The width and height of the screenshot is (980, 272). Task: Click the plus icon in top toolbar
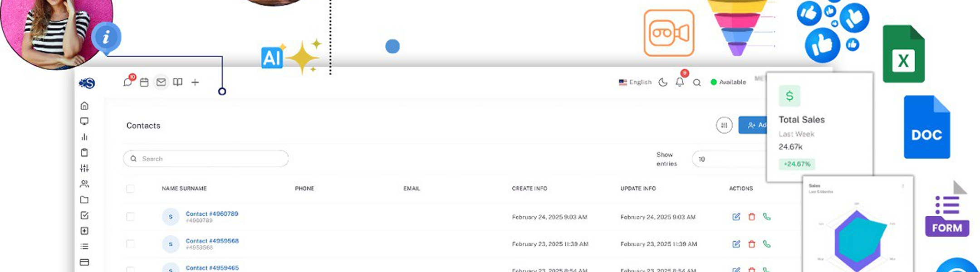195,82
